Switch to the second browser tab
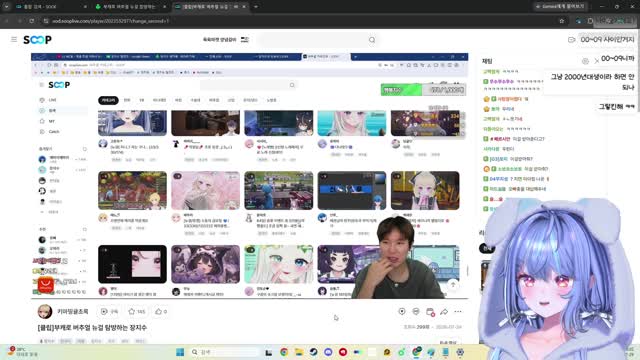The image size is (640, 360). click(x=130, y=7)
